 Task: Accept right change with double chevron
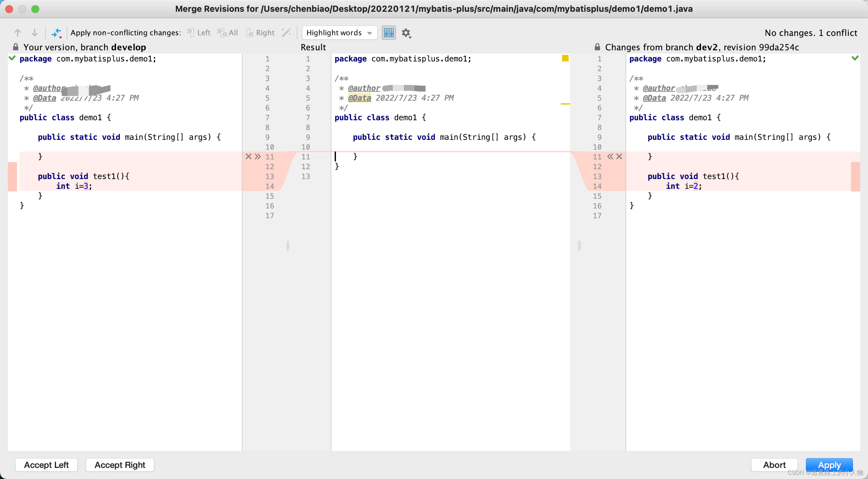pyautogui.click(x=610, y=156)
